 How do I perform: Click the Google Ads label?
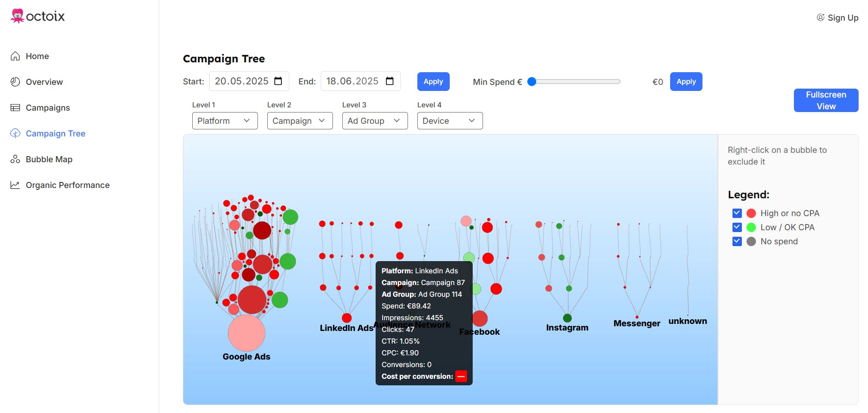click(x=247, y=357)
